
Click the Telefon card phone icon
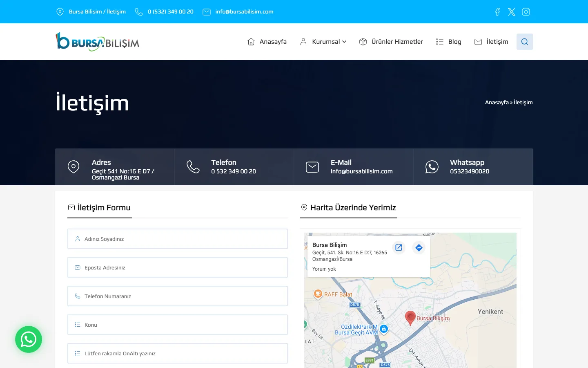[193, 167]
